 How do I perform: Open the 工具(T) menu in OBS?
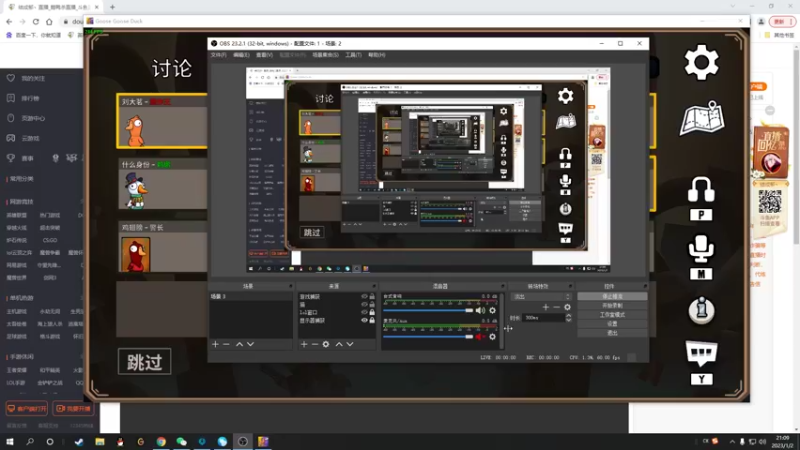coord(353,55)
